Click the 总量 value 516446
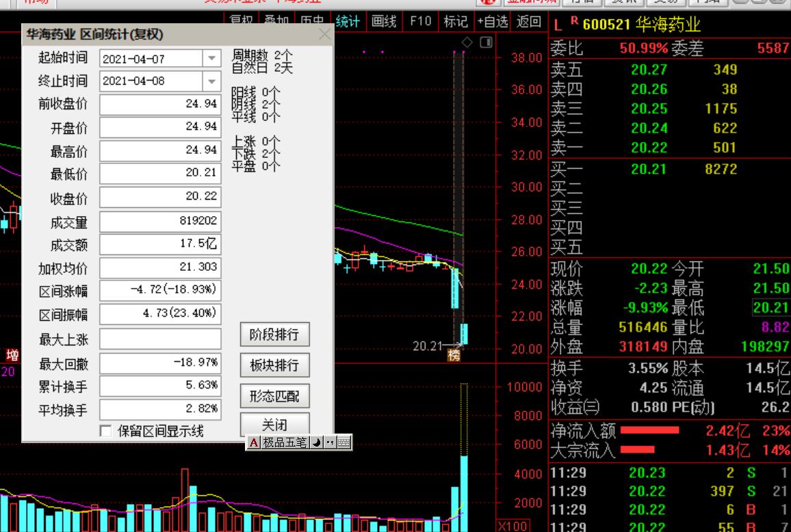This screenshot has width=791, height=532. tap(643, 328)
